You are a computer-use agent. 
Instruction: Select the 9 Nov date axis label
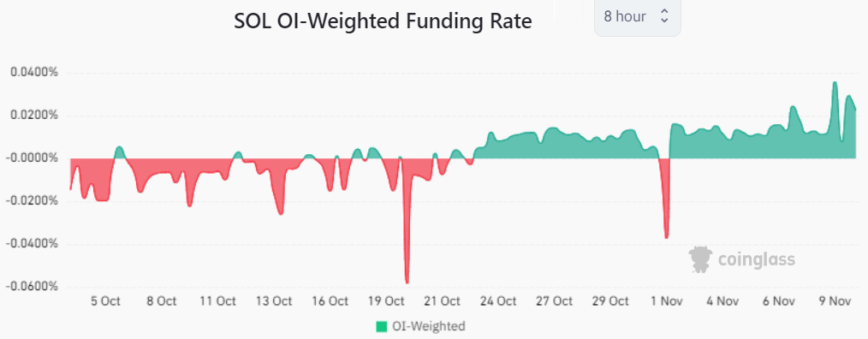point(835,300)
